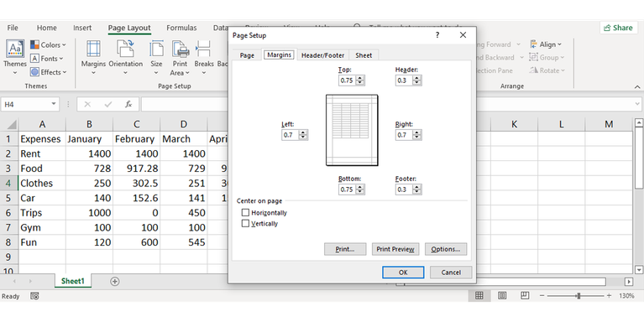Click the Margins ribbon icon

coord(93,49)
